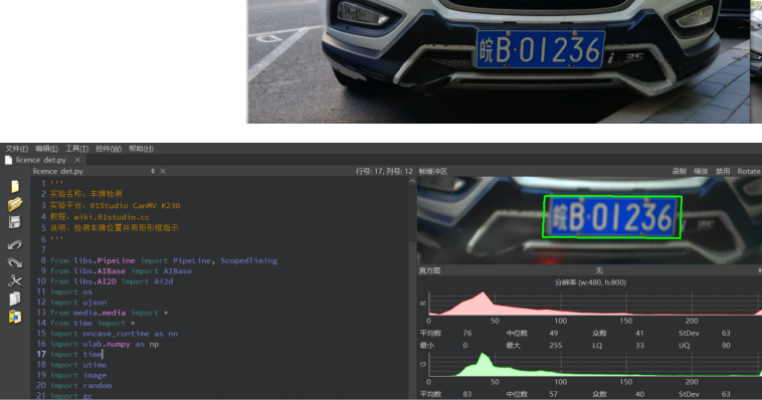Close the licence det.py editor document
This screenshot has width=762, height=400.
click(163, 171)
